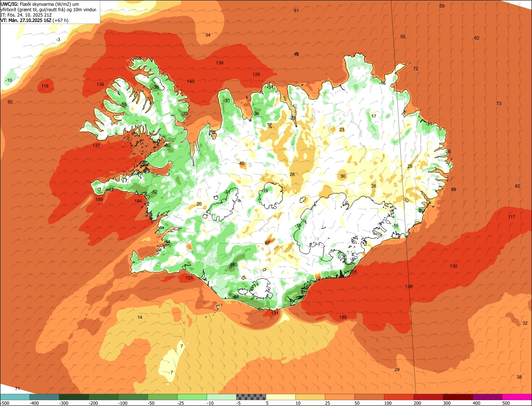The height and width of the screenshot is (406, 532).
Task: Click the -25 to -10 light green swatch
Action: 192,397
